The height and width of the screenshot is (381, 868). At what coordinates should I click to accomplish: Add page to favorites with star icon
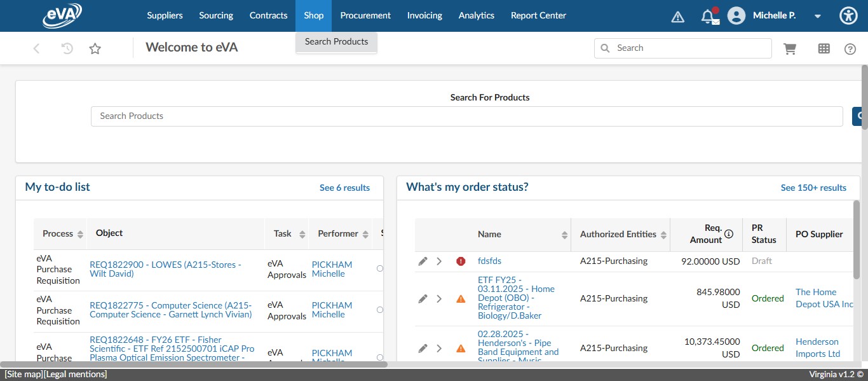tap(95, 48)
